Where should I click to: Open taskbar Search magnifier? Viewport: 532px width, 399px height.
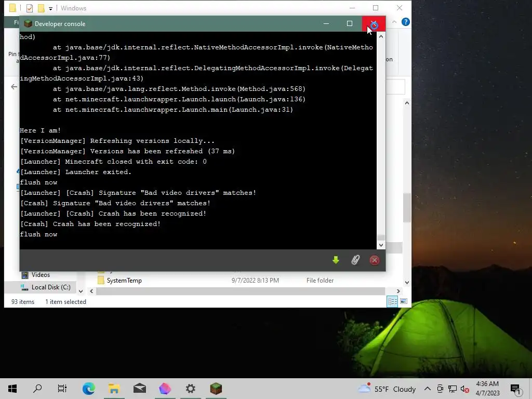(37, 389)
